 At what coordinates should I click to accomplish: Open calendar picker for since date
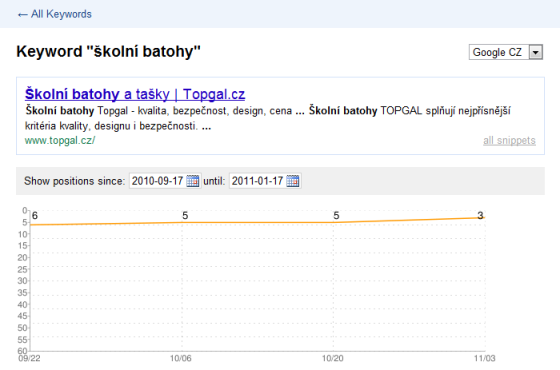[x=193, y=181]
